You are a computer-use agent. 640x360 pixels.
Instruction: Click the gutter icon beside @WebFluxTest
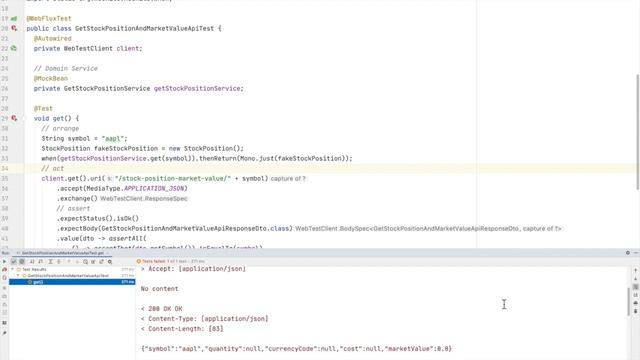[x=14, y=18]
